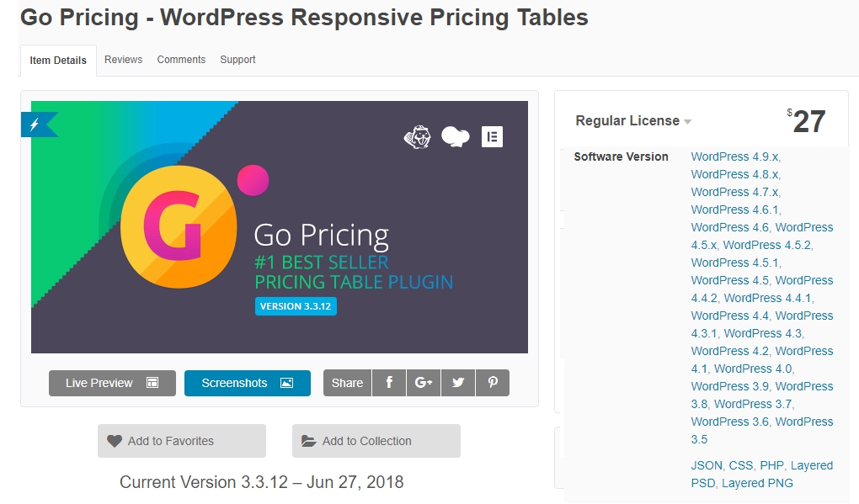Click the JSON file type link
859x504 pixels.
(x=707, y=465)
